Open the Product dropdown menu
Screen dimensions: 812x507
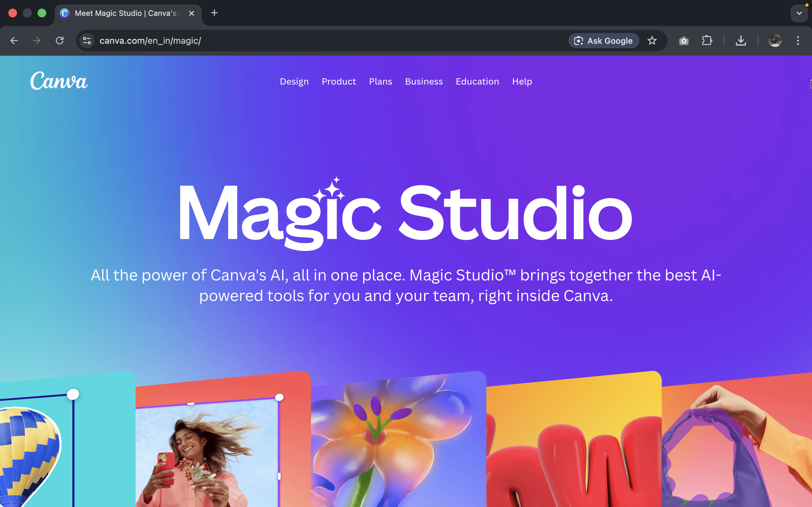click(x=339, y=81)
